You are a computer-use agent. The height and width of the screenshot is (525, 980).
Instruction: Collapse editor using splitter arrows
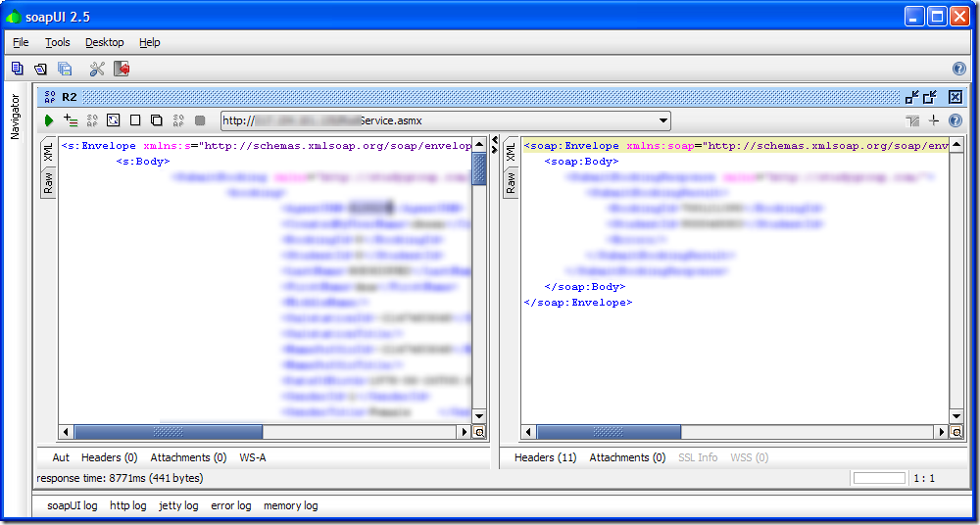(x=494, y=144)
